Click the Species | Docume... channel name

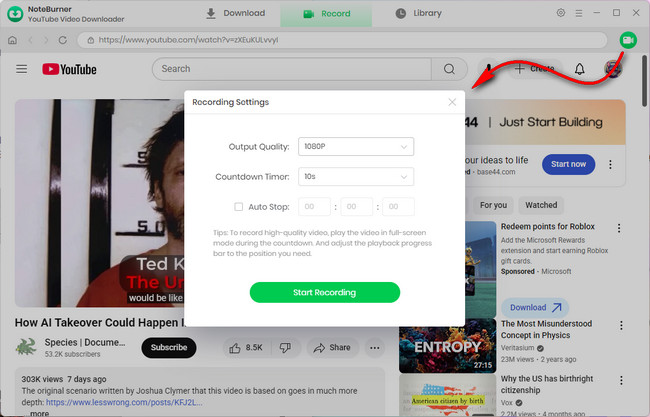pyautogui.click(x=85, y=342)
